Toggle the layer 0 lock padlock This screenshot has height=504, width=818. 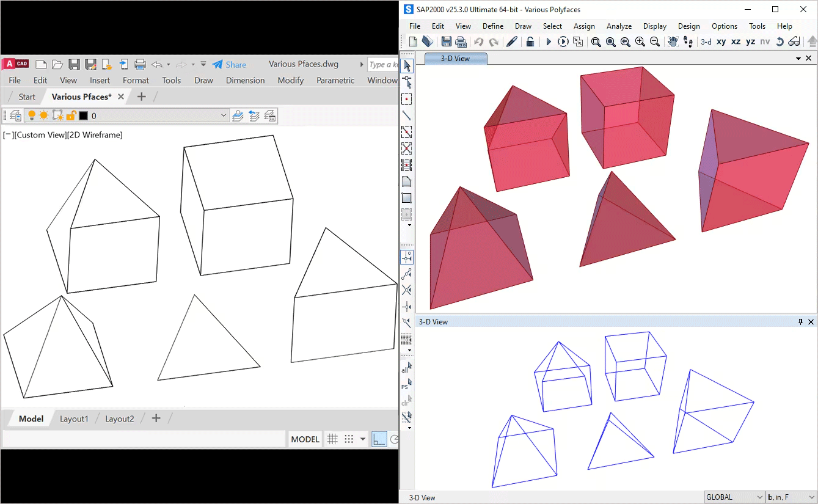click(71, 115)
